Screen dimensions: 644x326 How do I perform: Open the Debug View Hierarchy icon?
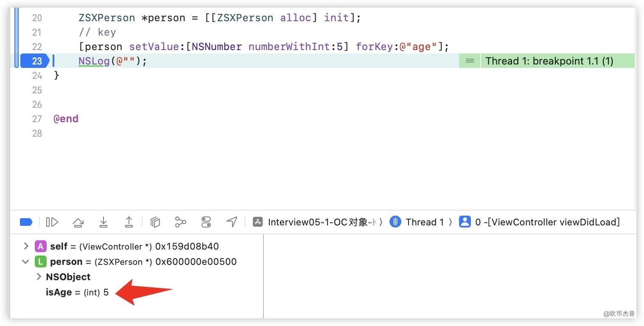point(155,222)
